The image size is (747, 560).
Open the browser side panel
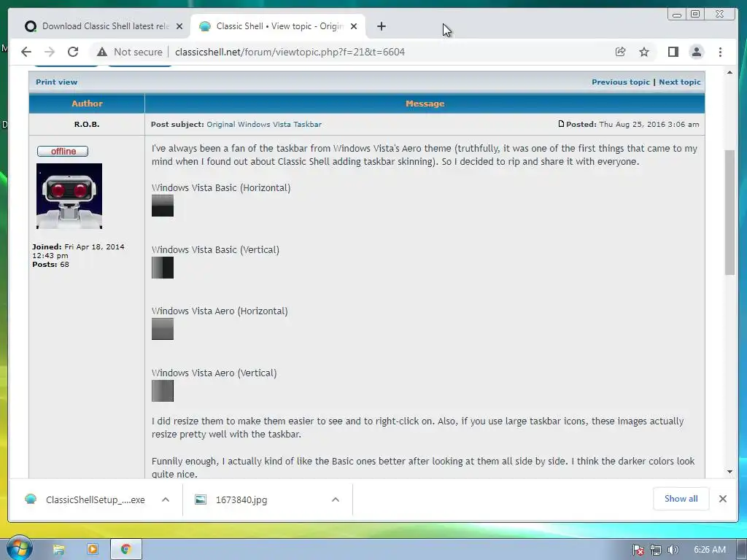click(673, 52)
